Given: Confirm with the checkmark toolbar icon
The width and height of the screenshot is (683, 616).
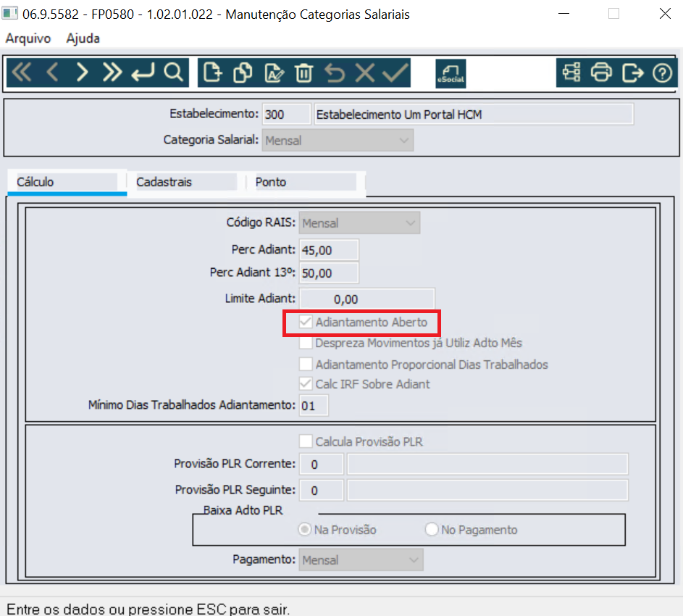Looking at the screenshot, I should click(x=395, y=72).
